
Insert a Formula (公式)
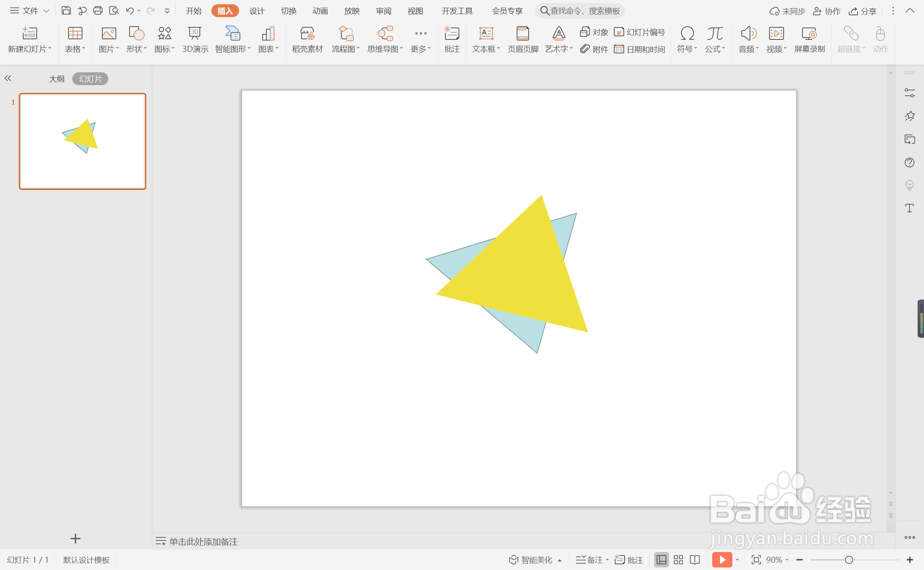715,39
